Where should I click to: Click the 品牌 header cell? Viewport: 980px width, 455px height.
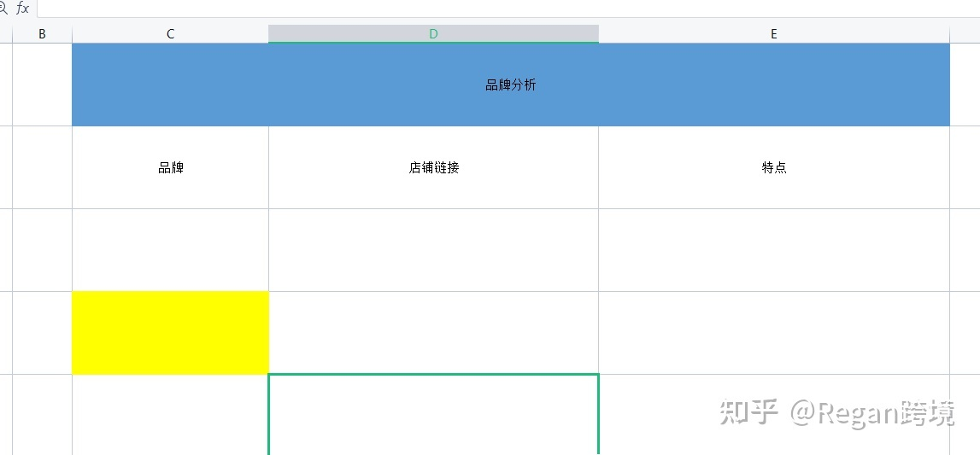170,167
